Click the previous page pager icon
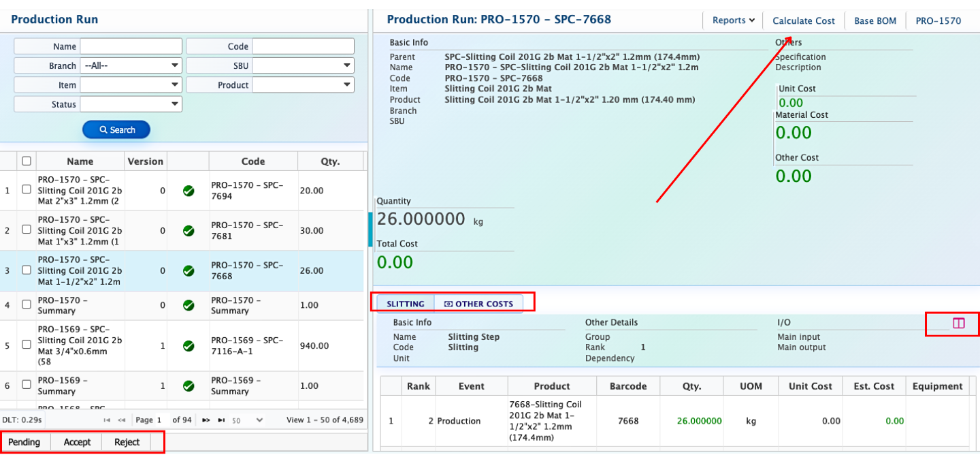 coord(122,420)
